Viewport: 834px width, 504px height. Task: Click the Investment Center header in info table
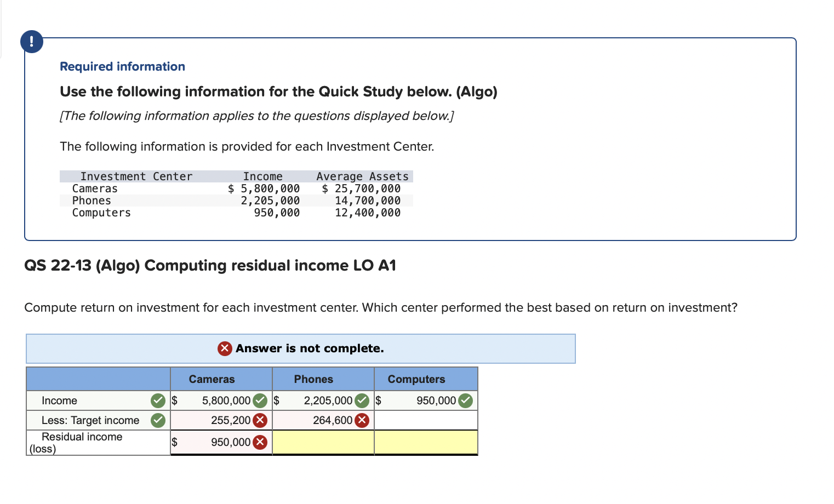click(x=136, y=176)
